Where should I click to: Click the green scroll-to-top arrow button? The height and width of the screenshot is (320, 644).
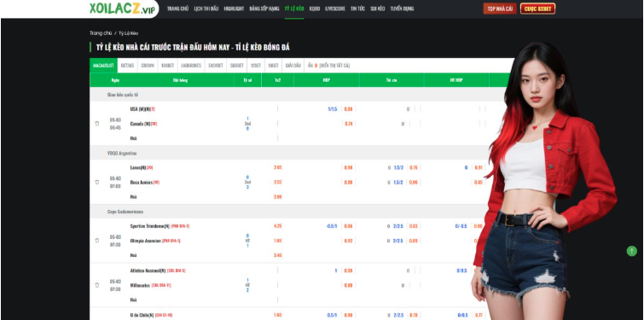[x=632, y=251]
